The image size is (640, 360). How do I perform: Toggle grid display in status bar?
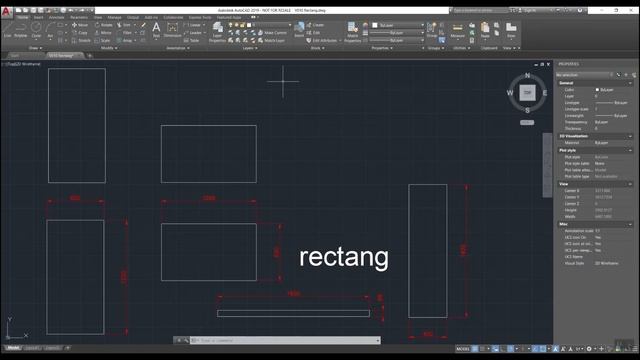tap(475, 349)
